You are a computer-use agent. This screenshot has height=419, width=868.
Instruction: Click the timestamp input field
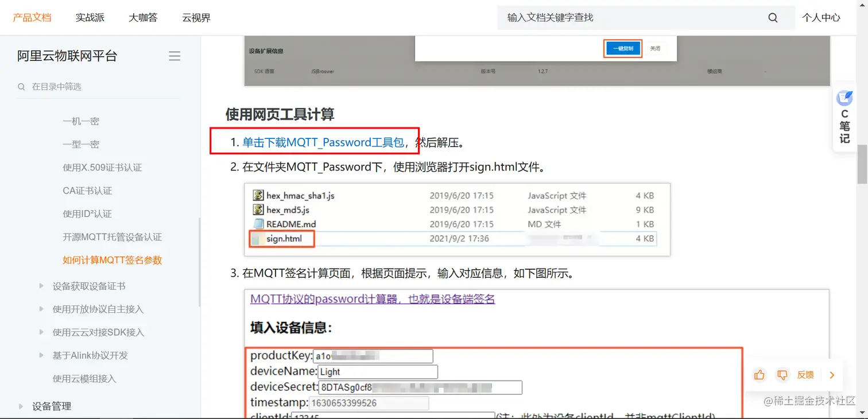pyautogui.click(x=369, y=403)
